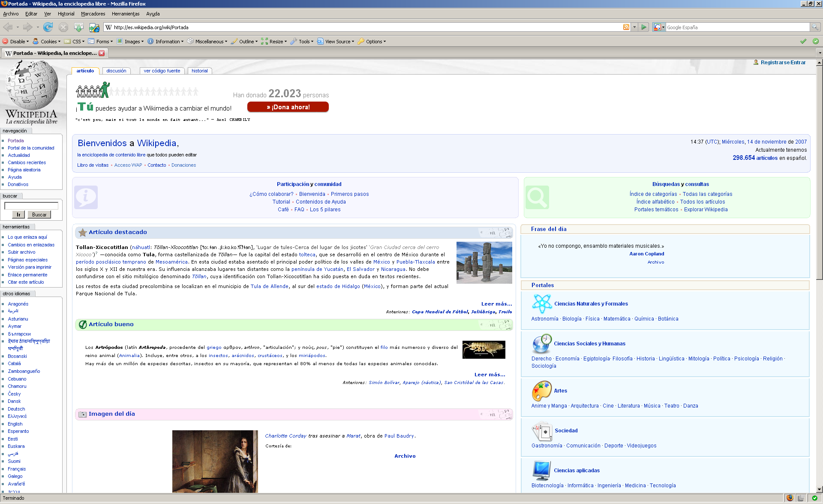Open the Tula statues thumbnail image

point(484,263)
